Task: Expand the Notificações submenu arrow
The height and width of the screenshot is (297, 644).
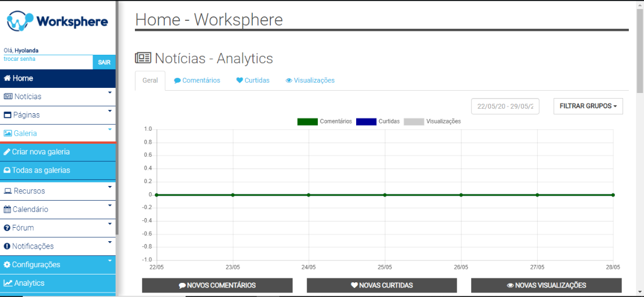Action: (109, 242)
